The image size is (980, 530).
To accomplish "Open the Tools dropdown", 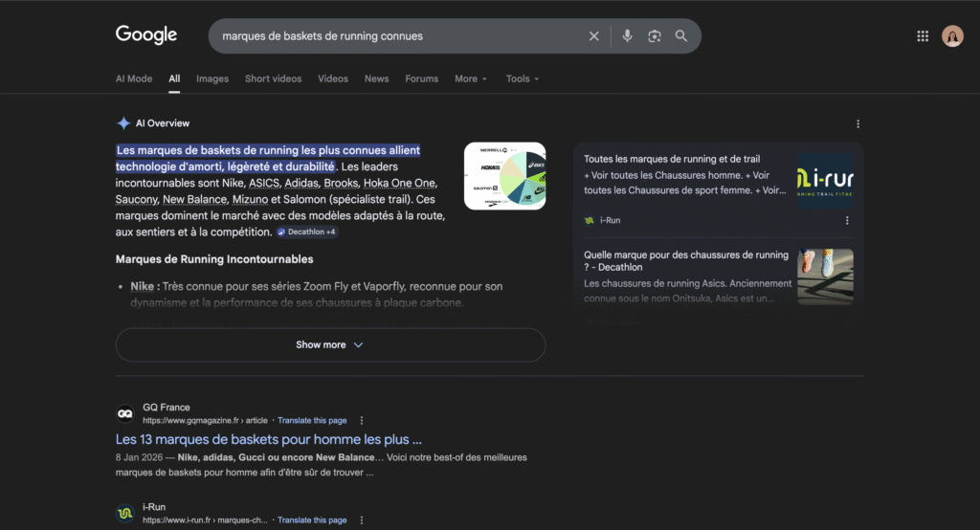I will [x=523, y=78].
